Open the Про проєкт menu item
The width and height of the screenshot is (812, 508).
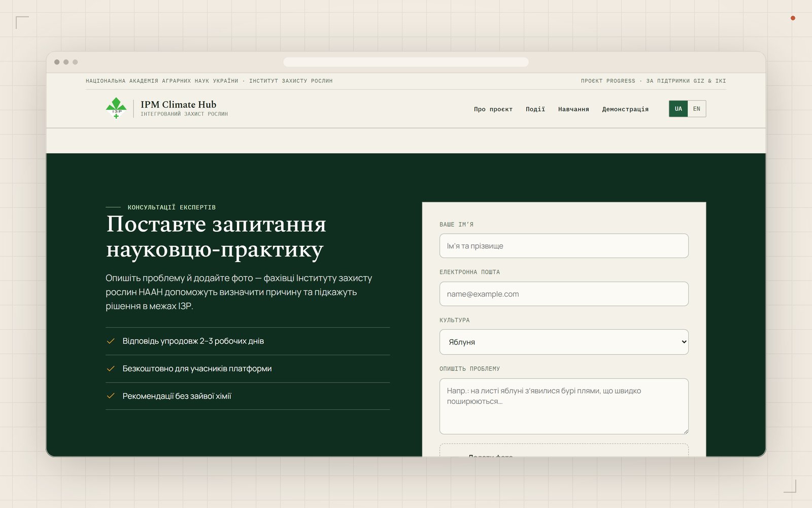pos(493,109)
